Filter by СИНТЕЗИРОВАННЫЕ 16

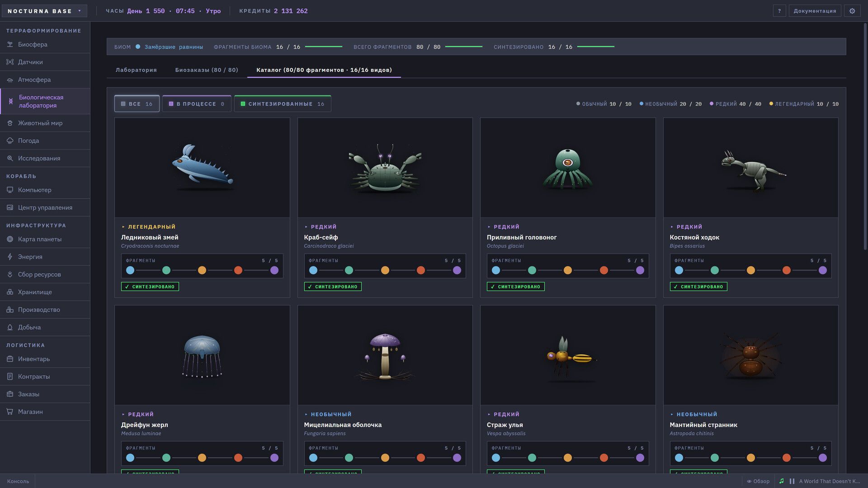click(x=283, y=104)
